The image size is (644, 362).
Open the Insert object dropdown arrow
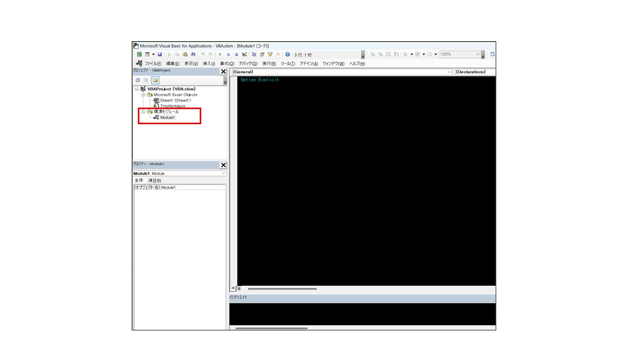click(153, 54)
